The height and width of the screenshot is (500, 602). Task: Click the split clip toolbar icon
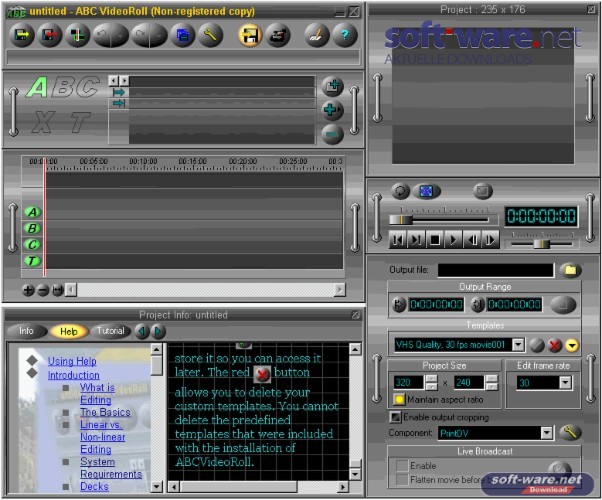point(77,35)
